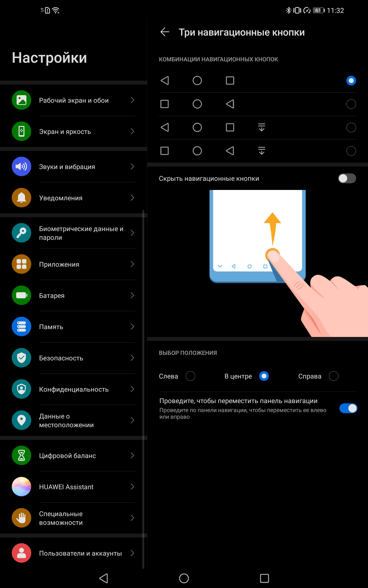
Task: Tap the privacy shield icon
Action: (x=21, y=389)
